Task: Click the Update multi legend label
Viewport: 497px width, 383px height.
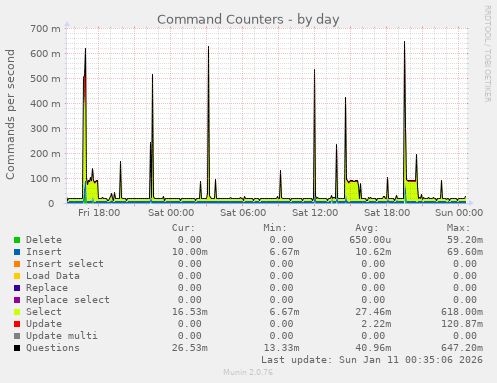Action: tap(62, 336)
